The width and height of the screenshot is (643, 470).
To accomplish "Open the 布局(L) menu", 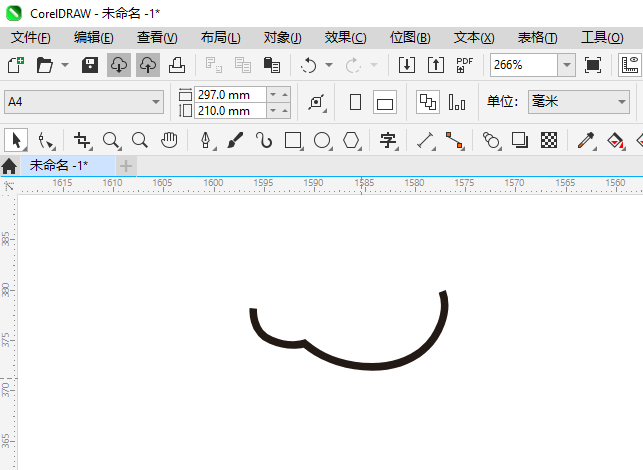I will point(221,38).
